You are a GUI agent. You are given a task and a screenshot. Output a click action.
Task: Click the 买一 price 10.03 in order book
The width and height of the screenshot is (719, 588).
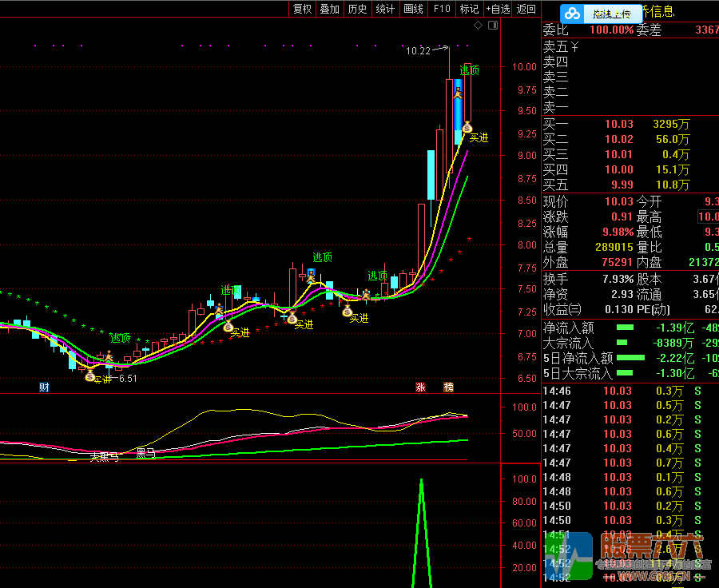tap(618, 124)
